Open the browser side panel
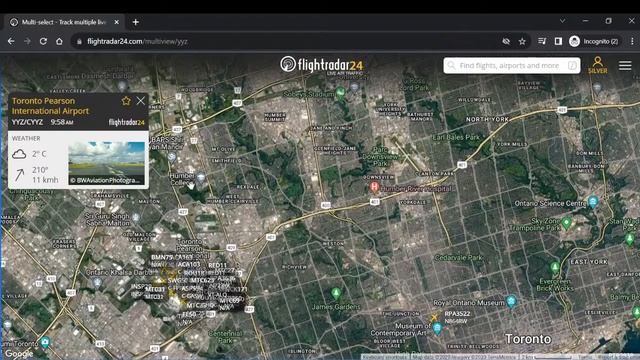Screen dimensions: 640x360 tap(558, 41)
